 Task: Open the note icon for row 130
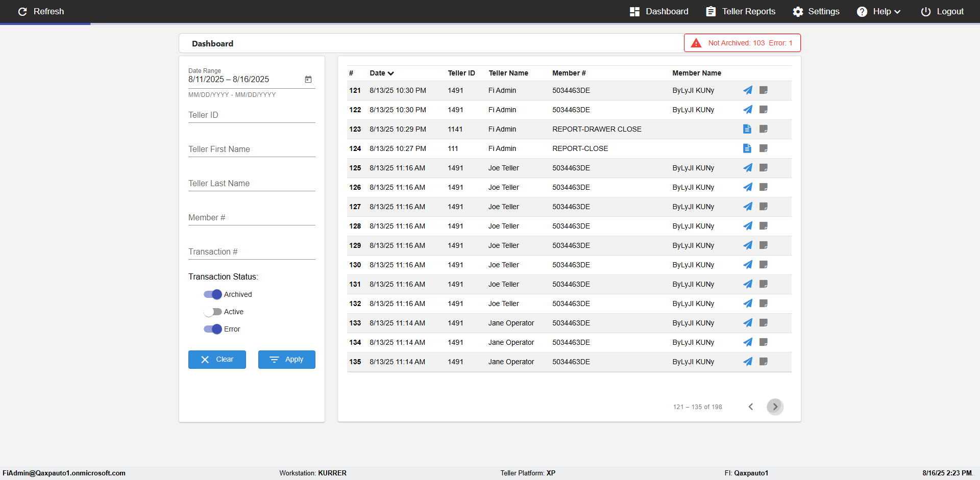click(x=764, y=265)
